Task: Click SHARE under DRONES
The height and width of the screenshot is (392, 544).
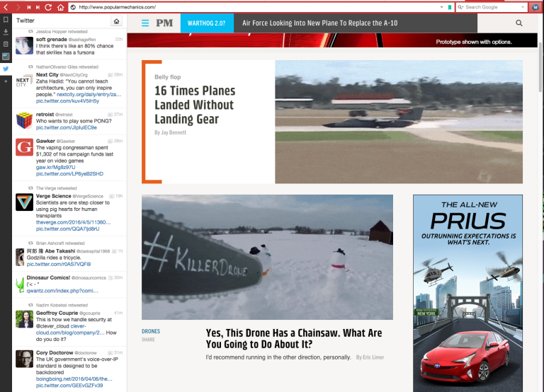Action: 148,340
